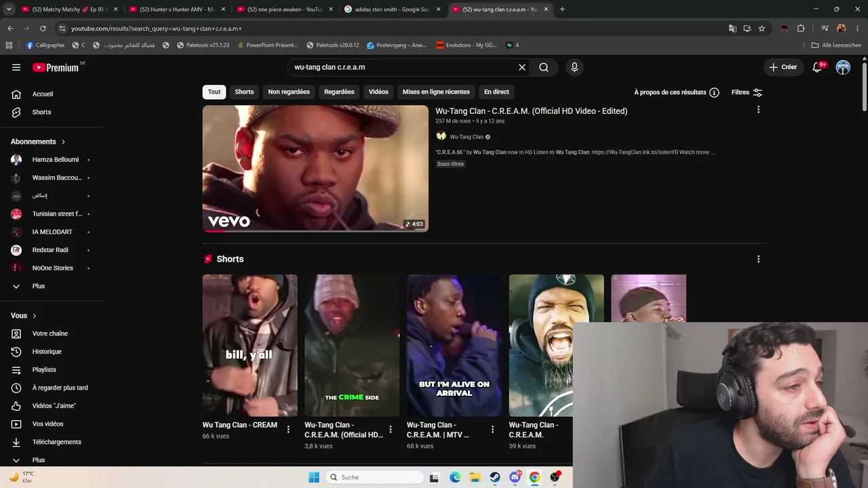Open more options for the Shorts shelf
Image resolution: width=868 pixels, height=488 pixels.
coord(758,259)
